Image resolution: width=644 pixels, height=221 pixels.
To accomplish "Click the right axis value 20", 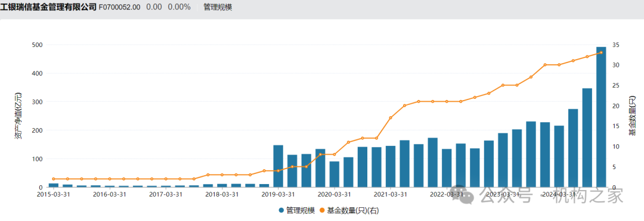I will 615,106.
